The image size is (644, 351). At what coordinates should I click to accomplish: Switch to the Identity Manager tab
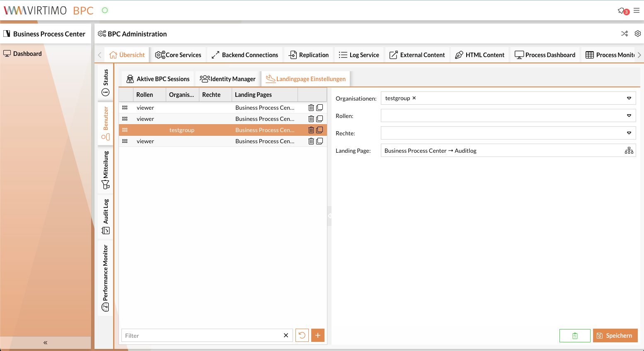click(228, 79)
